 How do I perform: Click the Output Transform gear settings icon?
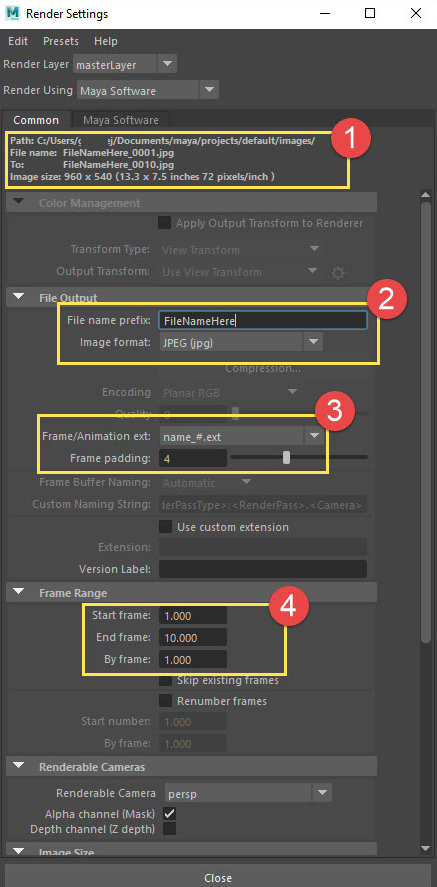tap(338, 273)
